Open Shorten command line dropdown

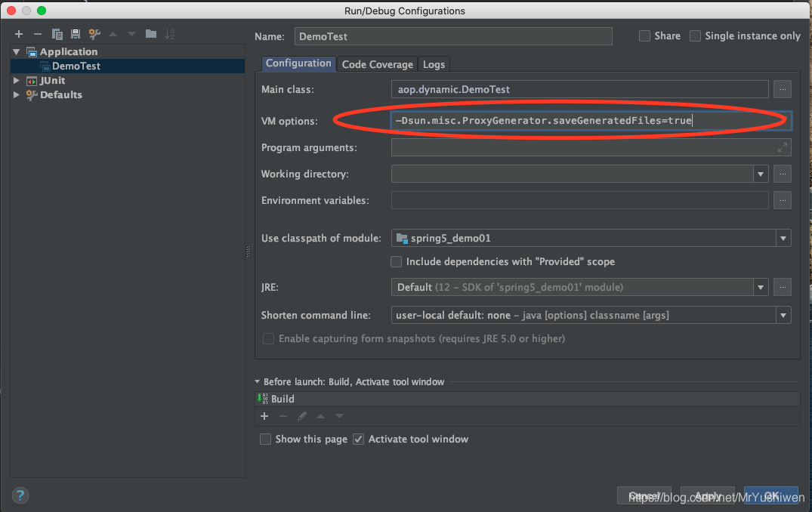pos(783,315)
